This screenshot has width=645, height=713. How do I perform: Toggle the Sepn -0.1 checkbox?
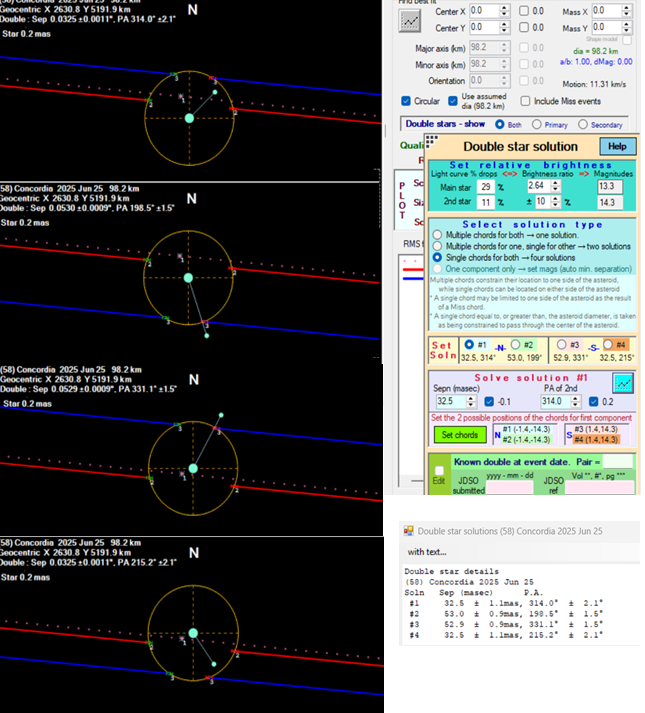click(x=489, y=402)
